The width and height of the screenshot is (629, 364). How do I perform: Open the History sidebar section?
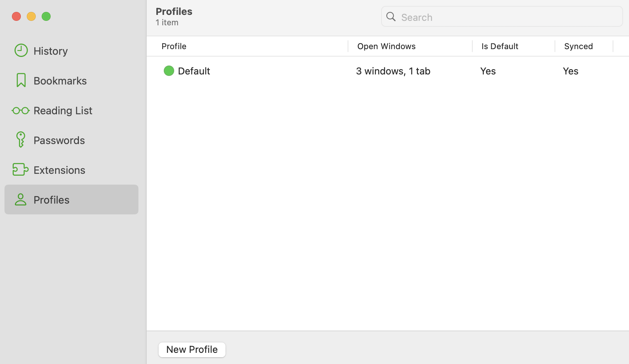click(51, 51)
